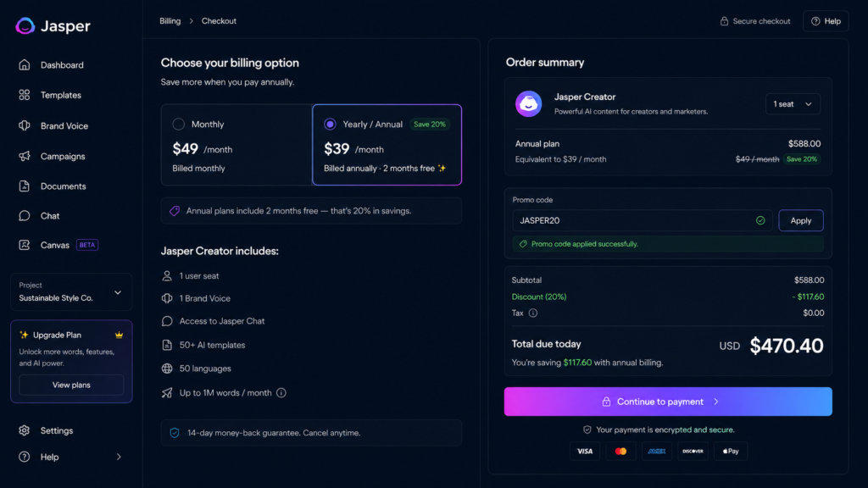
Task: Click the Billing breadcrumb link
Action: (170, 21)
